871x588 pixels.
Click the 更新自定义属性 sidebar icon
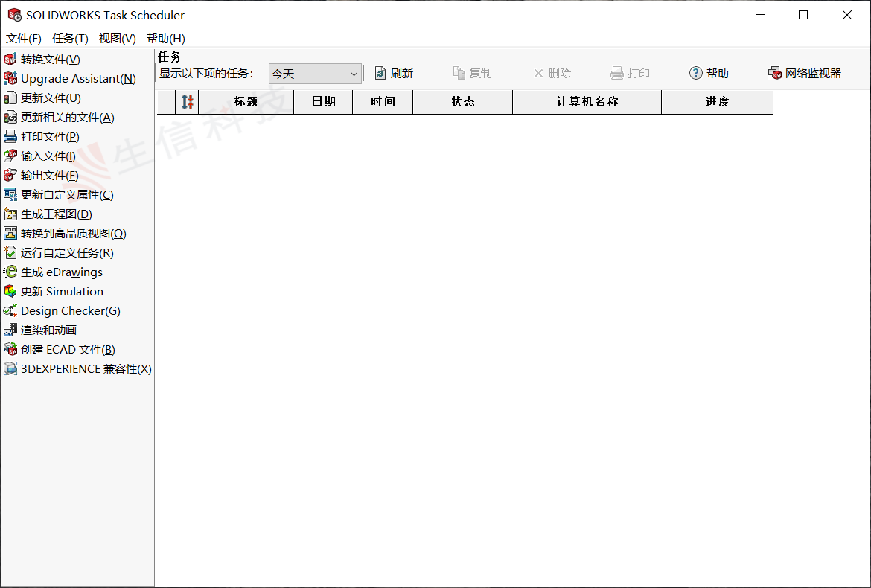pyautogui.click(x=10, y=195)
